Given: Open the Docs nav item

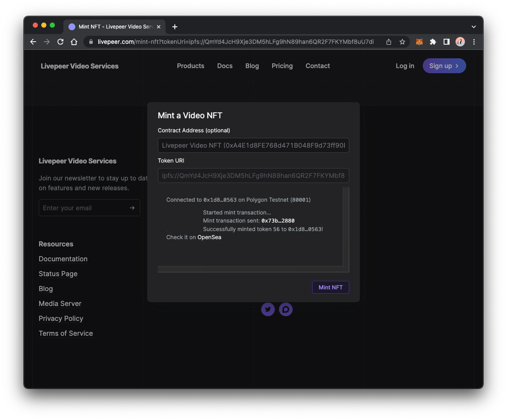Looking at the screenshot, I should [225, 66].
